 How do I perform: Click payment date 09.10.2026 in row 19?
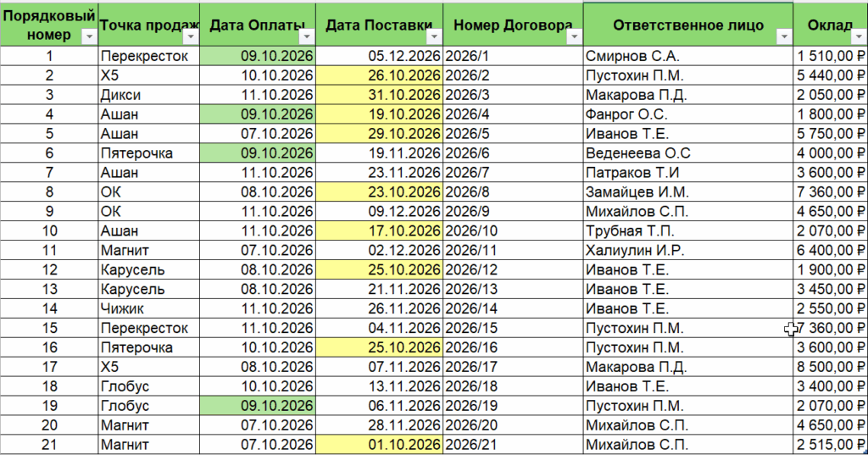(x=258, y=406)
